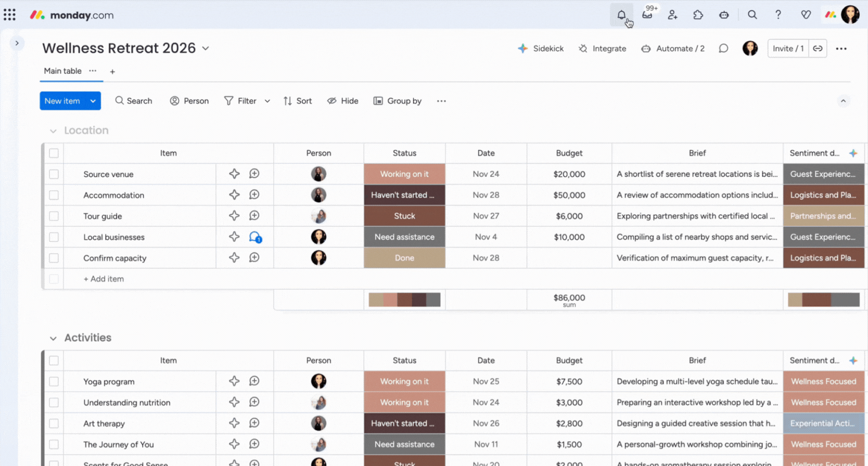Open the help question mark icon
Screen dimensions: 868x466
(778, 15)
